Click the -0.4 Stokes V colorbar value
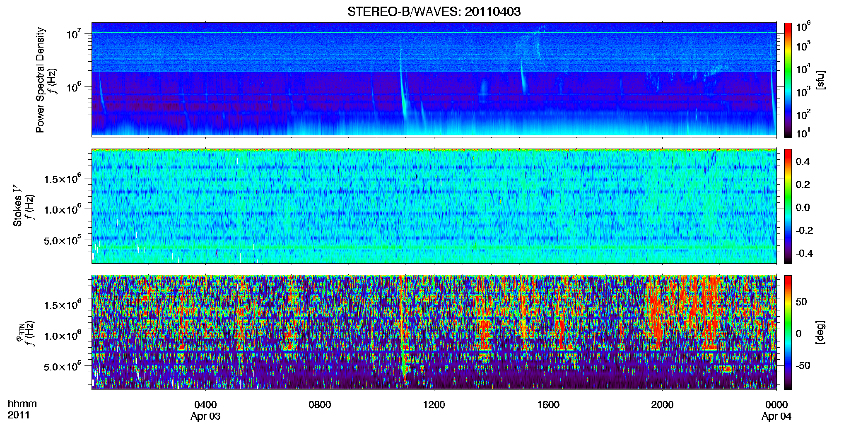Image resolution: width=868 pixels, height=447 pixels. [x=804, y=254]
